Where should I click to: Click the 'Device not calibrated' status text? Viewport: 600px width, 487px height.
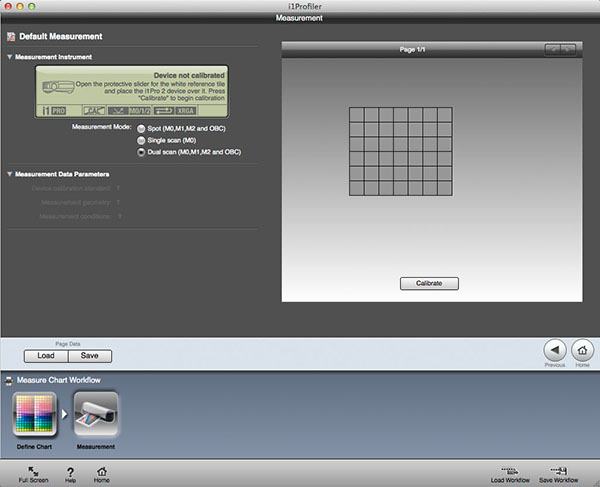click(x=189, y=75)
